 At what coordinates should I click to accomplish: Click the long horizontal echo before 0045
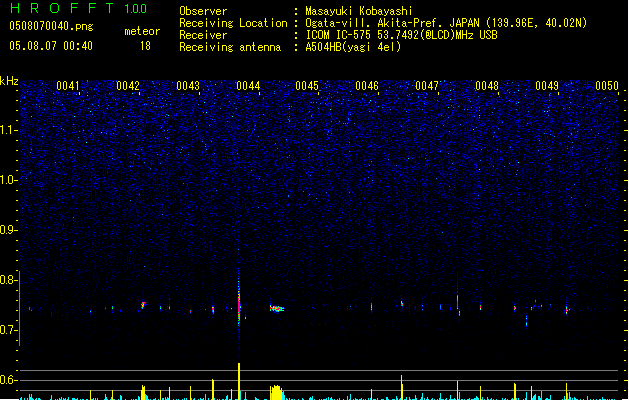click(276, 309)
